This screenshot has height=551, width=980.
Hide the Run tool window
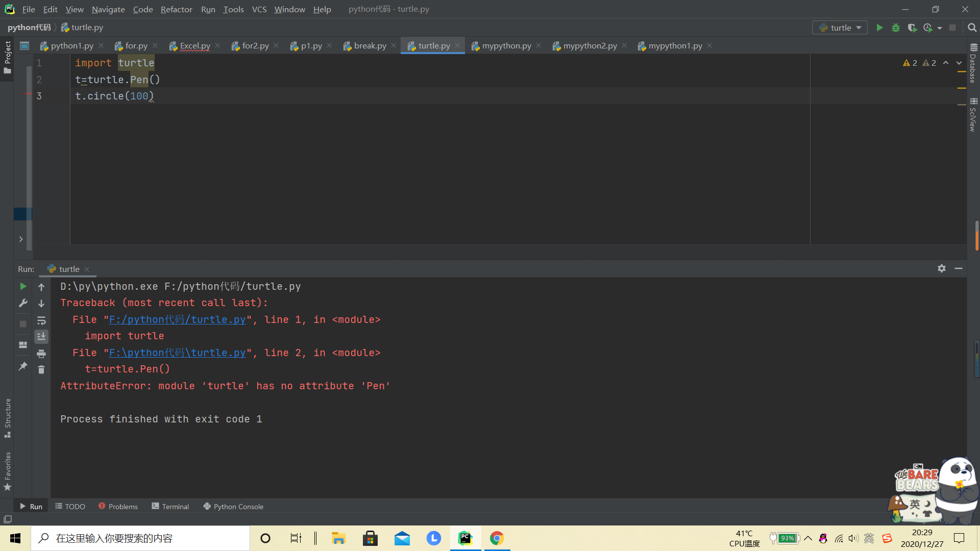pos(959,268)
